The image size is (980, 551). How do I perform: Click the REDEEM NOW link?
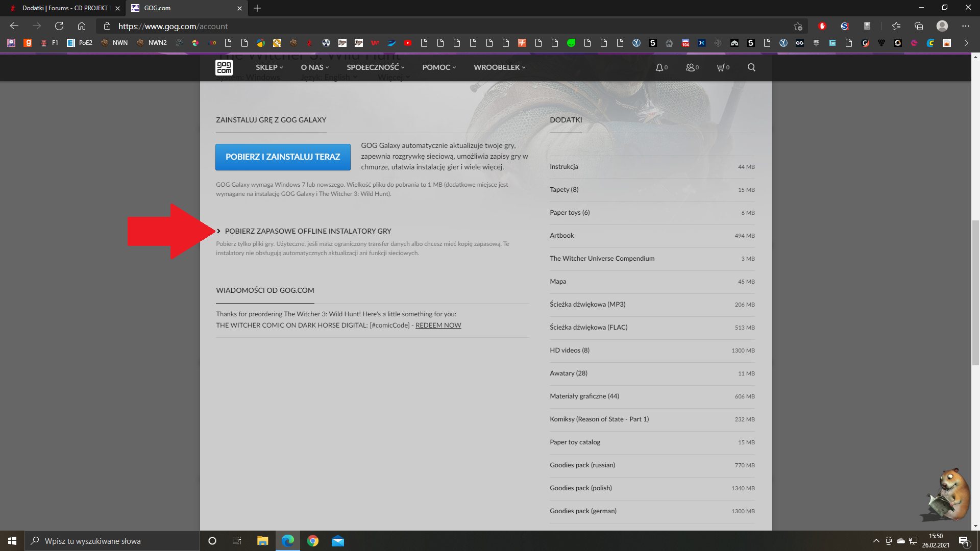coord(438,325)
